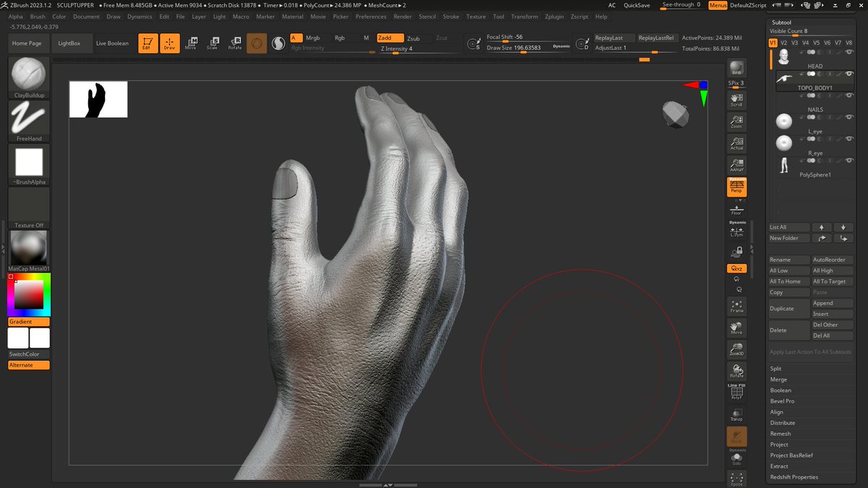Viewport: 868px width, 488px height.
Task: Click the lock camera icon
Action: click(736, 252)
